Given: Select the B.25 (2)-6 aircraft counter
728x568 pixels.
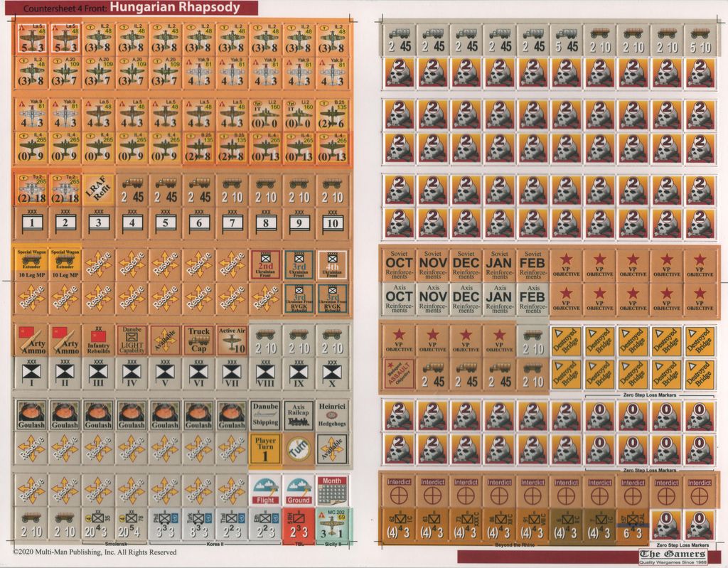Looking at the screenshot, I should tap(333, 114).
